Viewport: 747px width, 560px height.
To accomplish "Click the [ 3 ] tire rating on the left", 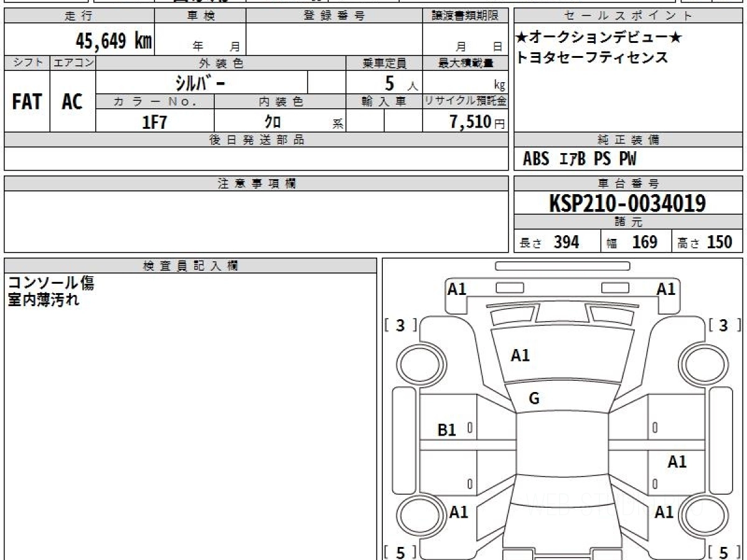I will click(x=400, y=325).
